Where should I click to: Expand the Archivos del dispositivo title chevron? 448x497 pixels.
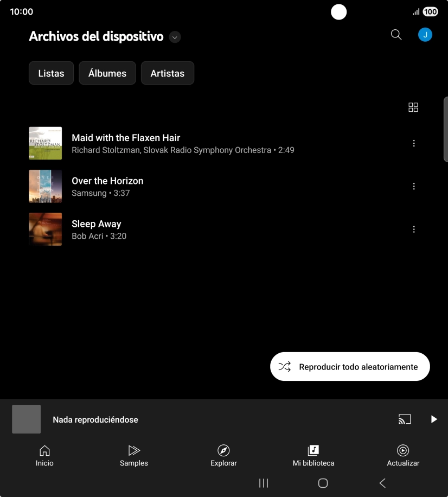tap(174, 37)
